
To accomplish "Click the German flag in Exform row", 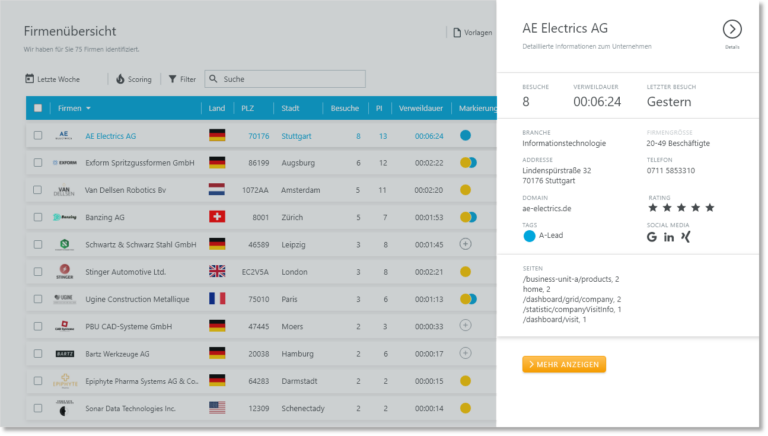I will (217, 163).
